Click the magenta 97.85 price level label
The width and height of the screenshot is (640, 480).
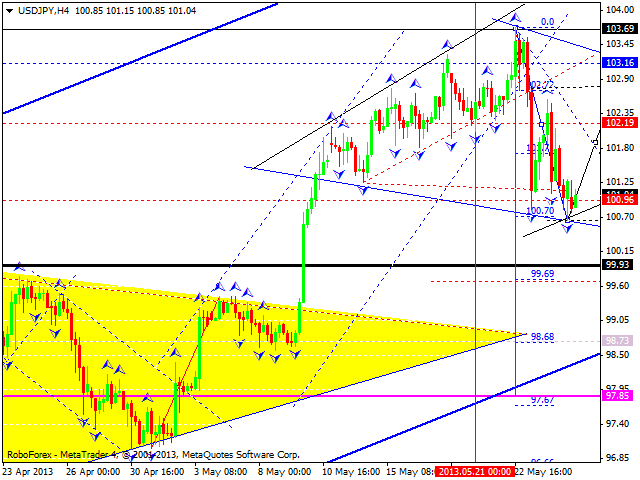coord(618,396)
